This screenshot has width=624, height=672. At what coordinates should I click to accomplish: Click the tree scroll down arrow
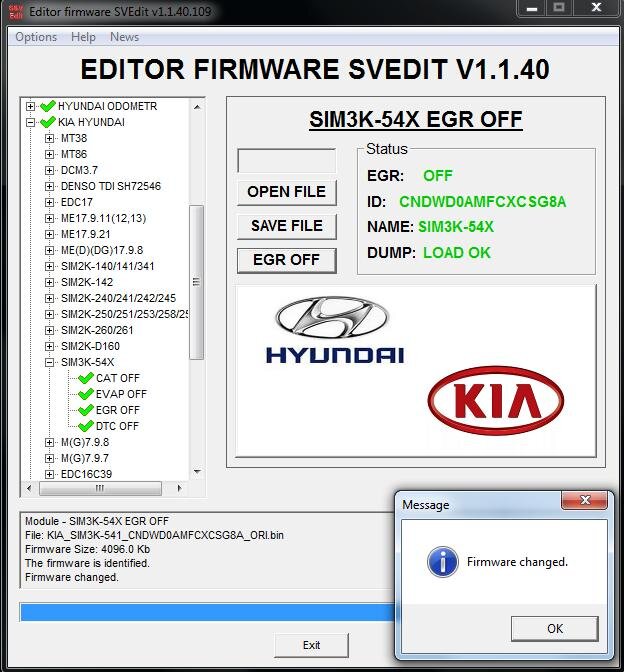pos(197,472)
